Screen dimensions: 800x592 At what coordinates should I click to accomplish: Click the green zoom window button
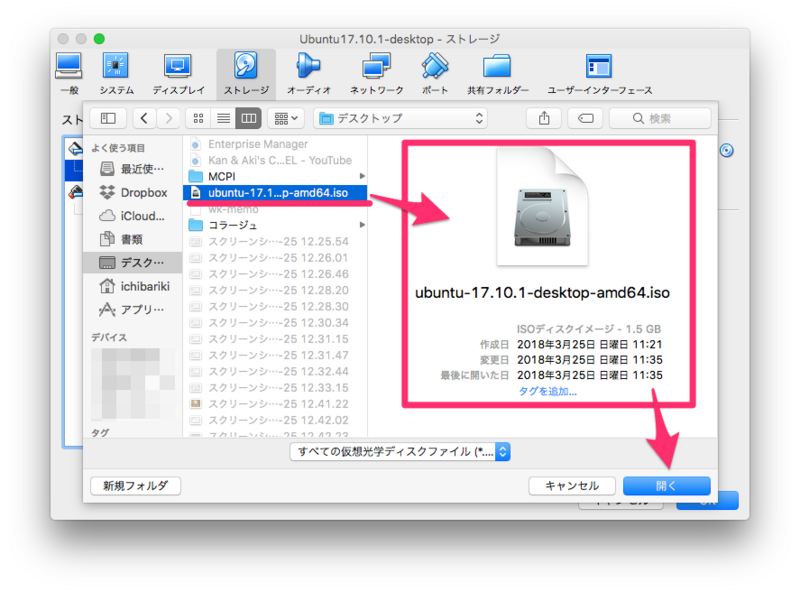click(99, 39)
